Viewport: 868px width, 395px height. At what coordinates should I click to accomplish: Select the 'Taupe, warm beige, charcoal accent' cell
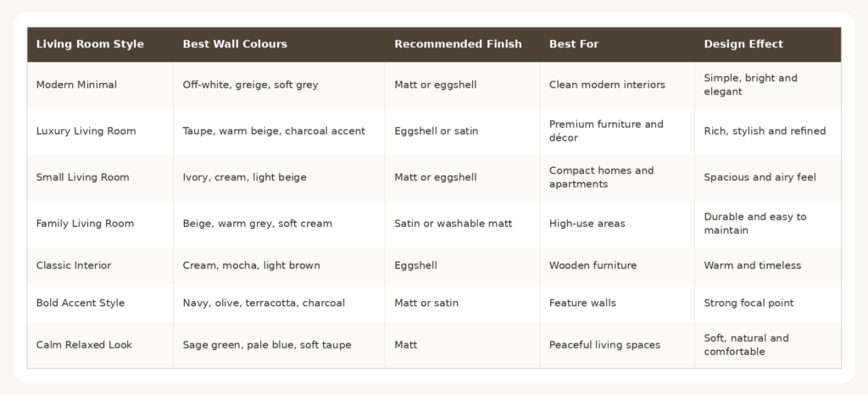tap(280, 131)
